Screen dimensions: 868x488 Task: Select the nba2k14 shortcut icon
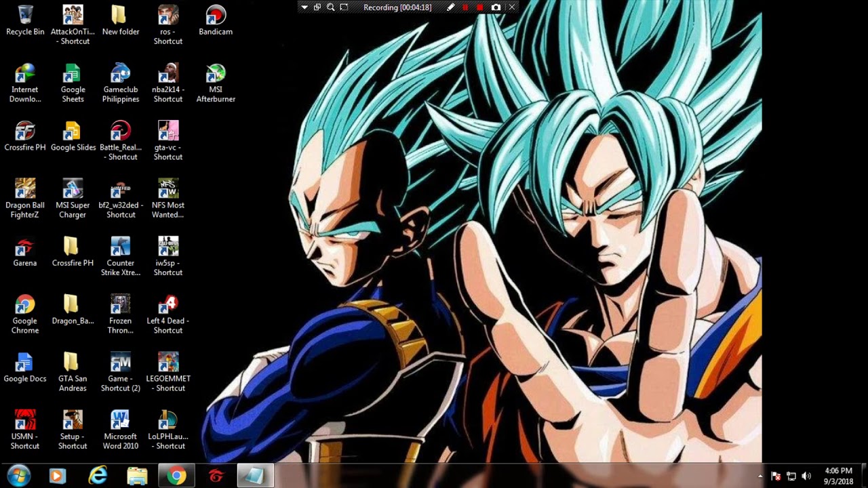[168, 83]
